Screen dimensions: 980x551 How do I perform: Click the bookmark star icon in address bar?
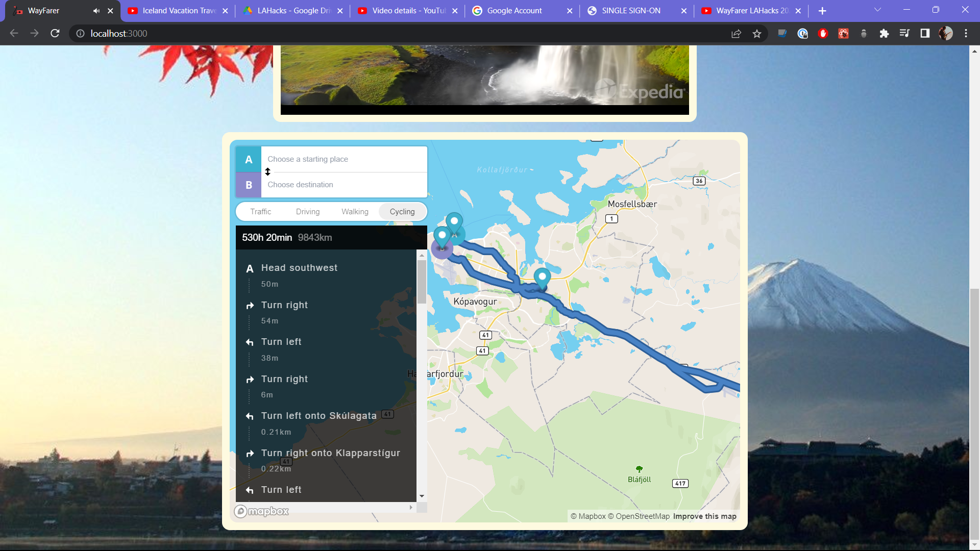756,34
